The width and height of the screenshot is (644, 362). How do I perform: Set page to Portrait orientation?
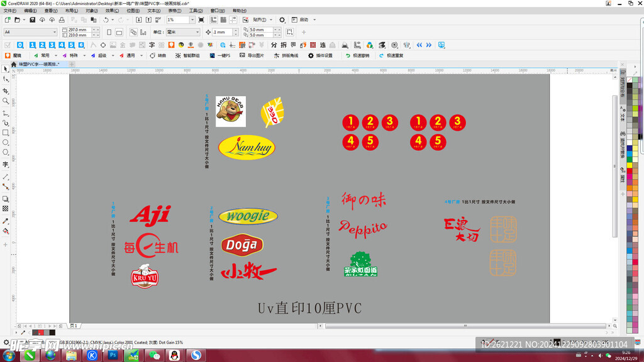point(109,32)
